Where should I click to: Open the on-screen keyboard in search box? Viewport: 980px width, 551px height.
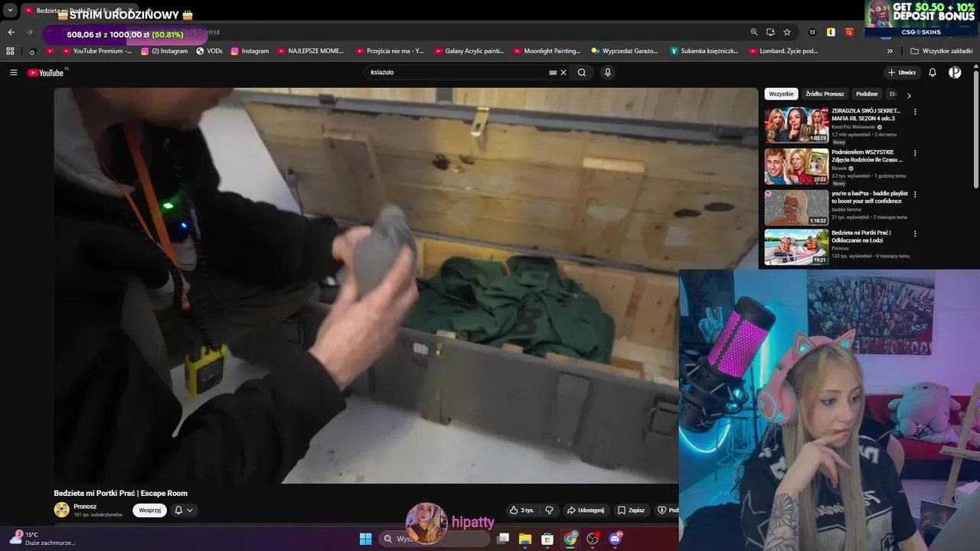[x=553, y=73]
